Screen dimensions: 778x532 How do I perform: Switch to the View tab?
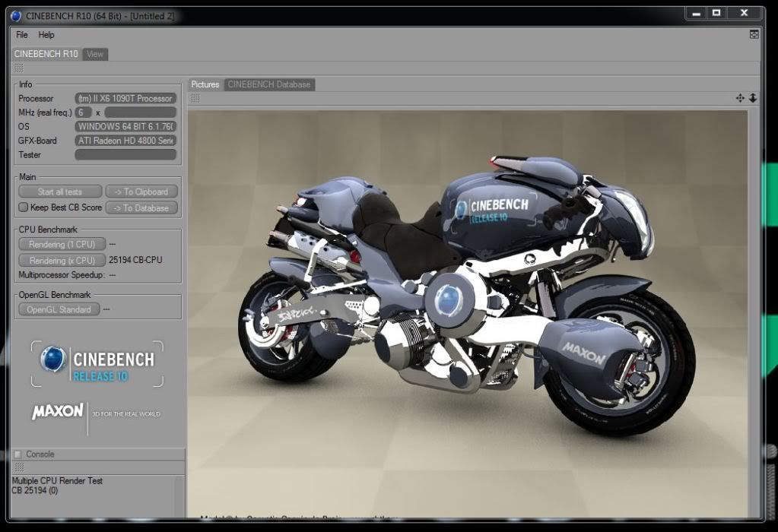pos(95,55)
